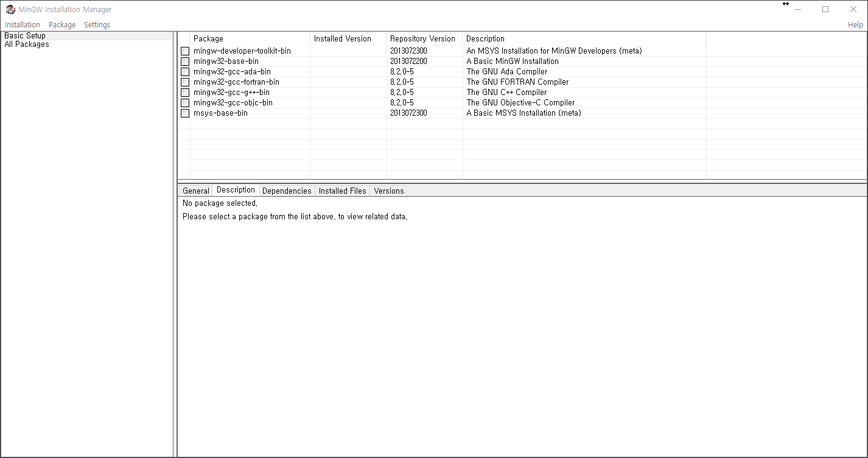Minimize the MinGW Installation Manager window
This screenshot has width=868, height=458.
click(x=797, y=9)
